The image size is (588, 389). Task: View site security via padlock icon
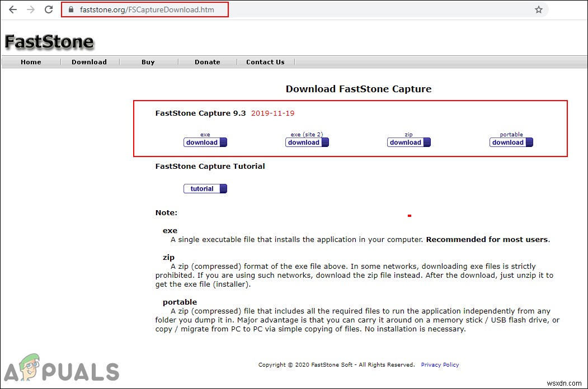pos(71,10)
